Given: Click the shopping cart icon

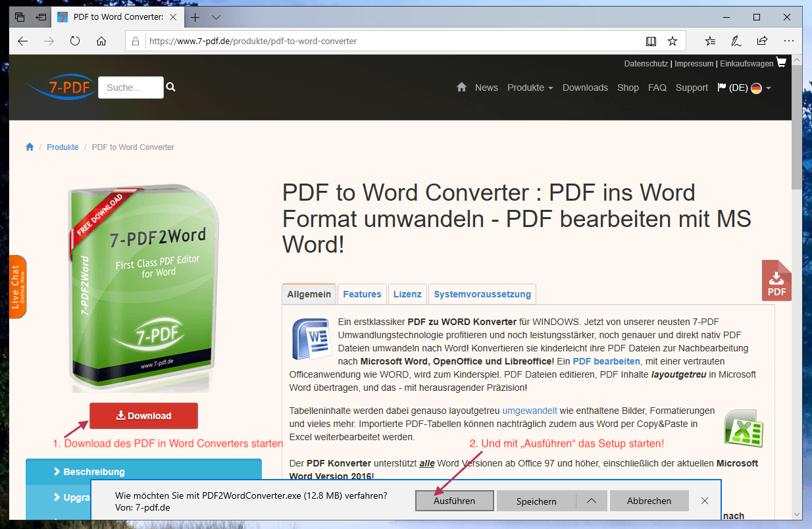Looking at the screenshot, I should (781, 63).
